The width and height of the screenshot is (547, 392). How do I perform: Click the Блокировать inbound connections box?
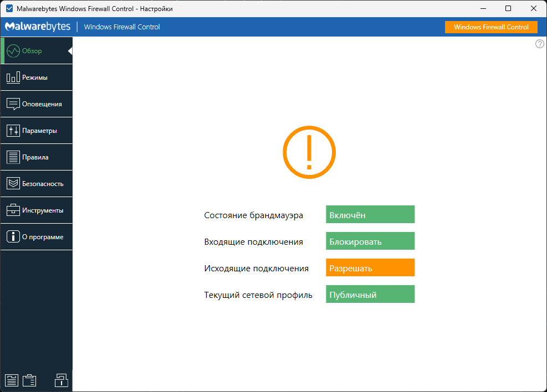pos(370,241)
